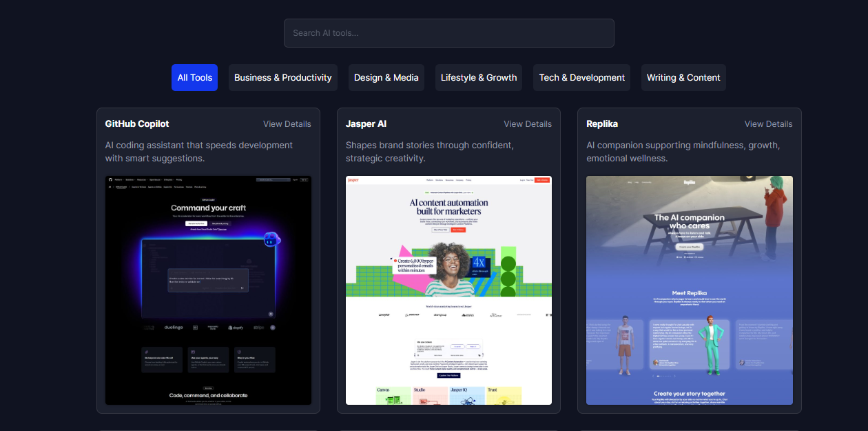Open View Details for Jasper AI
Image resolution: width=868 pixels, height=431 pixels.
(x=527, y=124)
